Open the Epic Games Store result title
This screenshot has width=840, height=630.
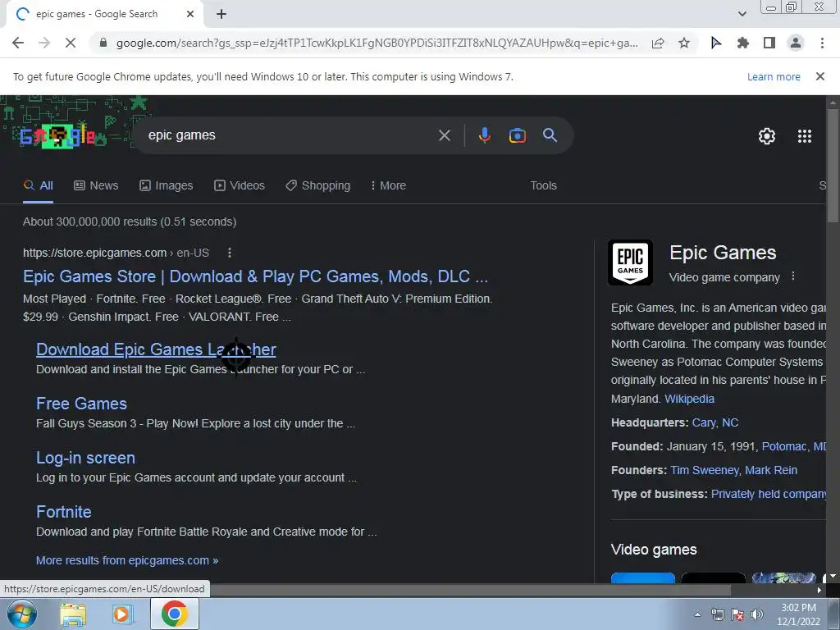coord(256,276)
